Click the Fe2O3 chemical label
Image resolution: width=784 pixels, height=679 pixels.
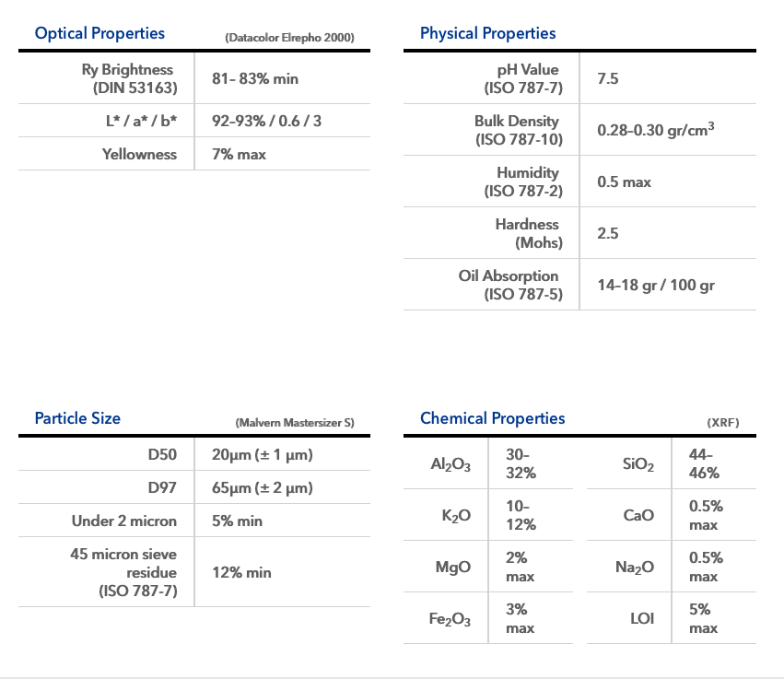(451, 620)
